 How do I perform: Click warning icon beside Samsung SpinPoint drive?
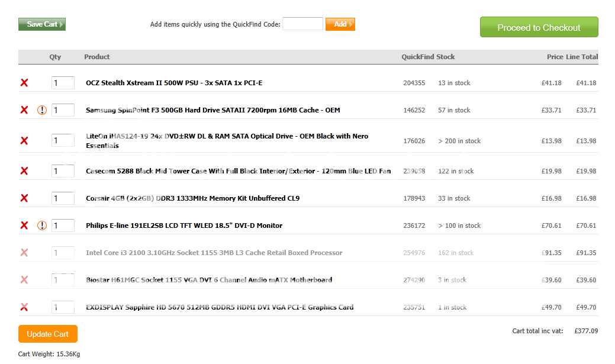(41, 110)
